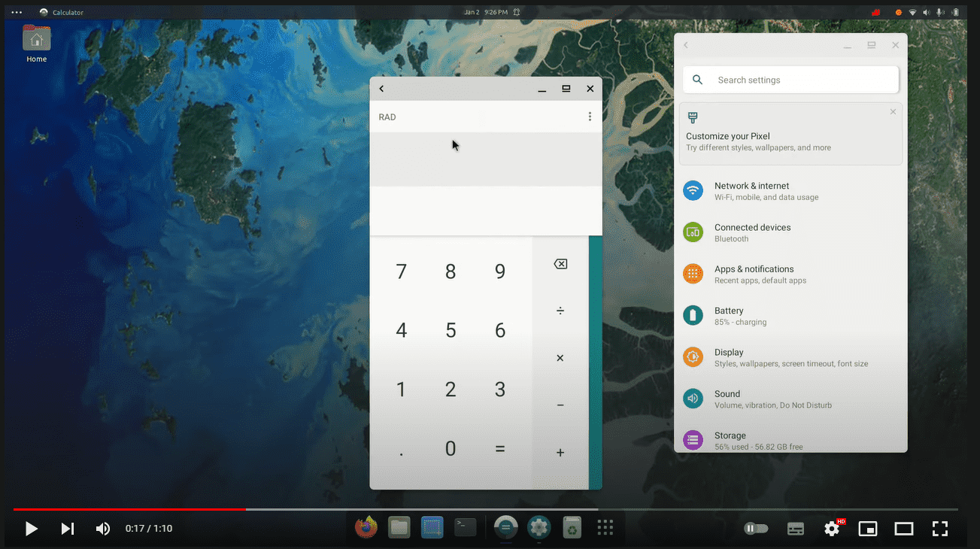Open the Network & internet settings icon

coord(693,190)
